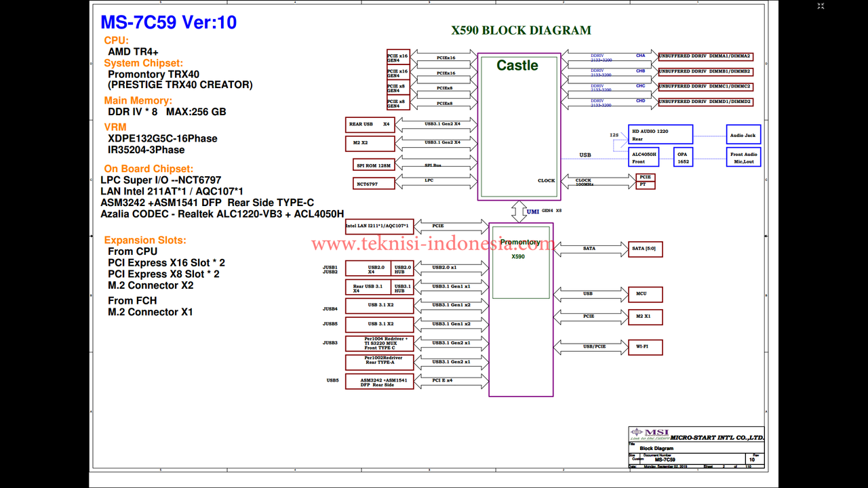The width and height of the screenshot is (868, 488).
Task: Click the "WI-FI" block
Action: (x=645, y=347)
